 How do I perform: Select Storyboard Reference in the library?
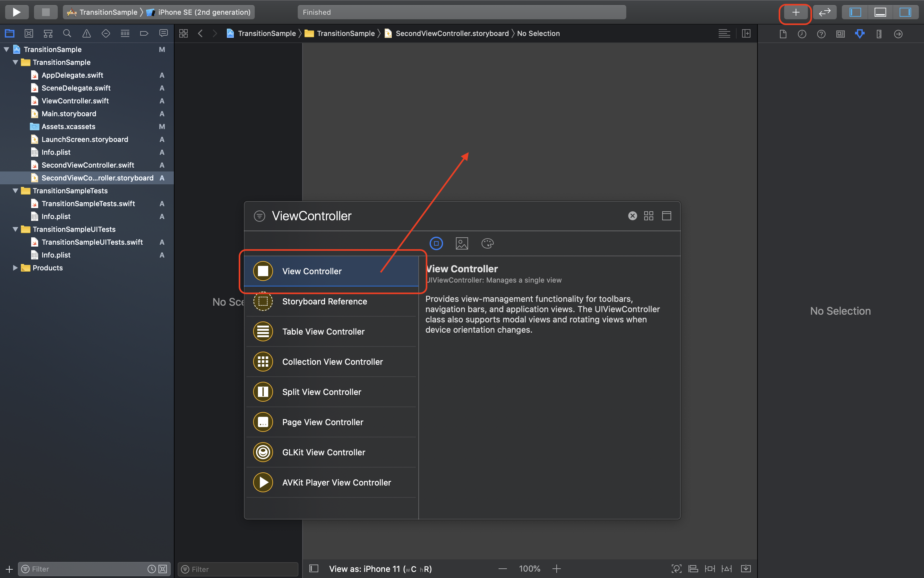(x=331, y=301)
